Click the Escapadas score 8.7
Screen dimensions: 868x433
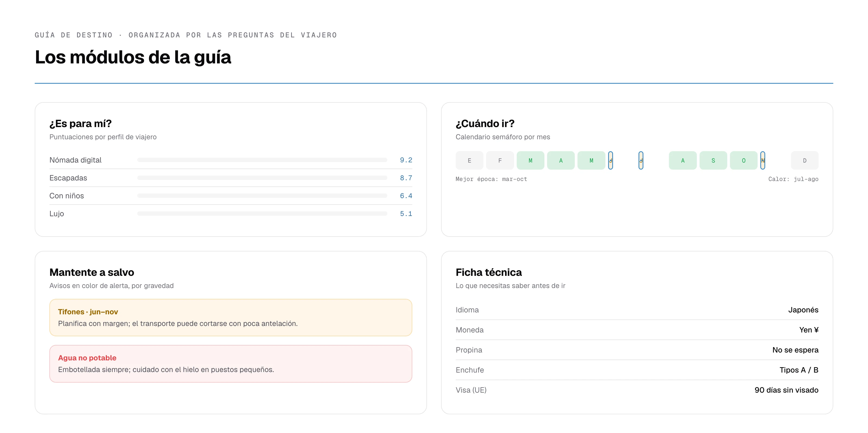point(406,178)
